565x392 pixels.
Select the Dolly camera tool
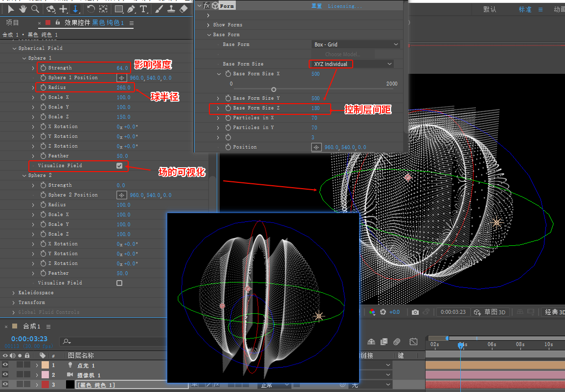75,9
